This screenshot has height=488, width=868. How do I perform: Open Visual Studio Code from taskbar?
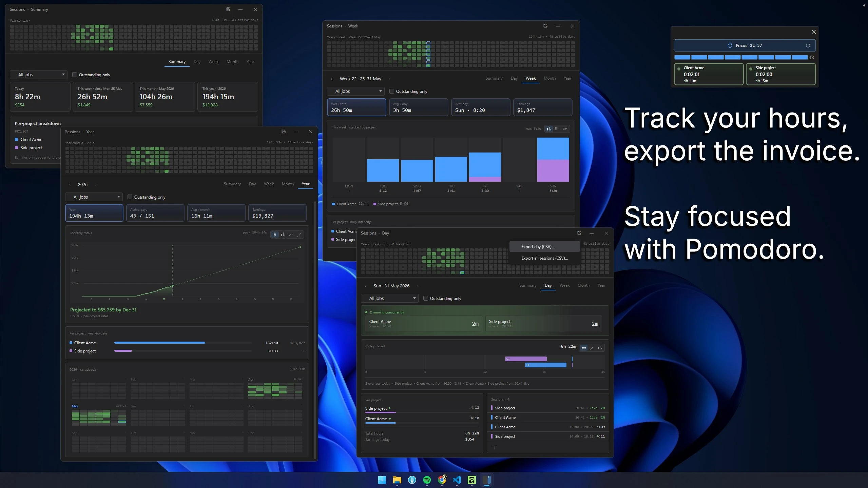point(457,480)
